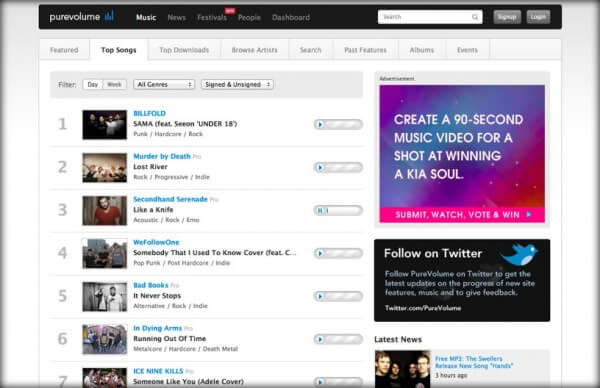600x388 pixels.
Task: Open Murder by Death artist link
Action: 162,157
